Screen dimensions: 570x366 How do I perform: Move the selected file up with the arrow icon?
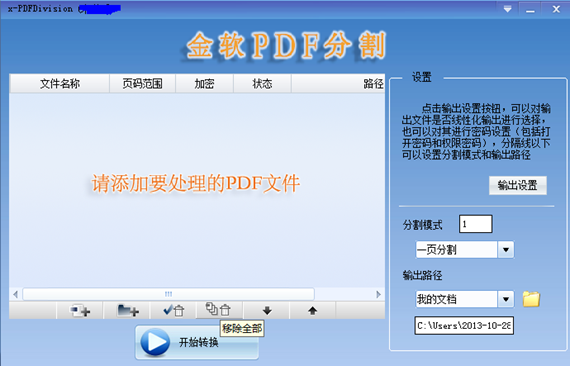(x=313, y=310)
